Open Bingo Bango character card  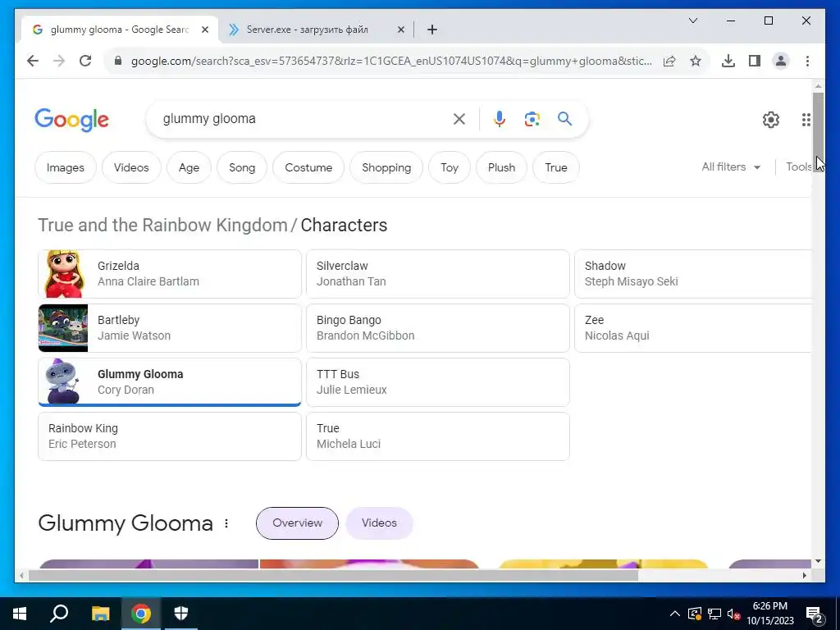point(438,328)
